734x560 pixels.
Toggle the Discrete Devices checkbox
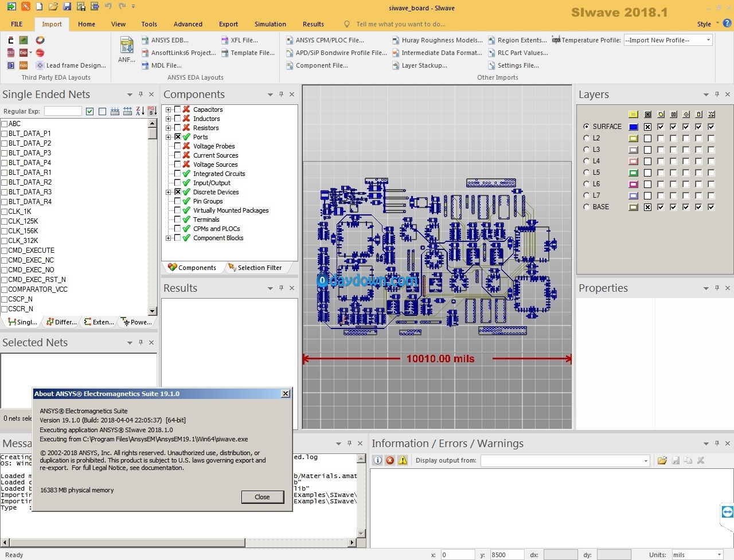177,192
